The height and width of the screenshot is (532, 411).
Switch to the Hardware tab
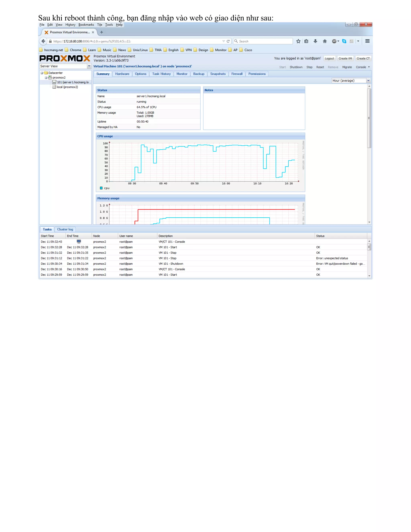[122, 74]
